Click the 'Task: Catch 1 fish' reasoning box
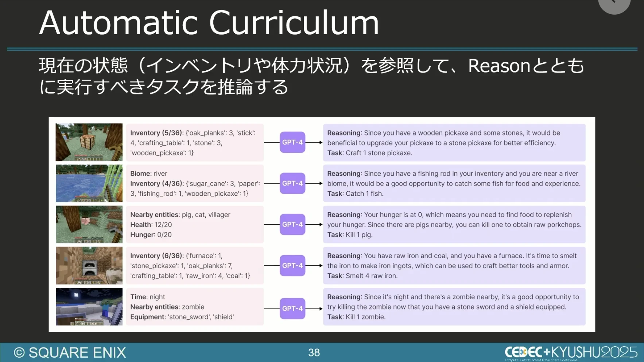The height and width of the screenshot is (362, 644). pos(454,184)
